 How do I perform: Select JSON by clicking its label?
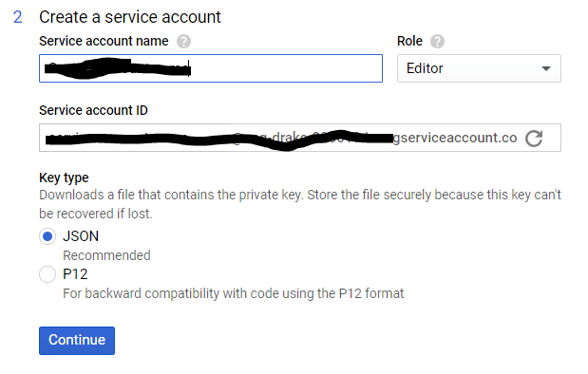[x=81, y=236]
